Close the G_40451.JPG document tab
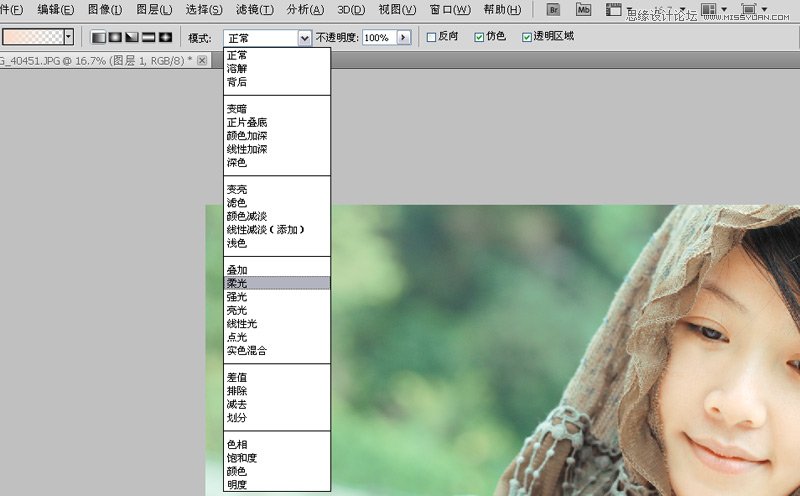Viewport: 800px width, 496px height. [x=202, y=60]
